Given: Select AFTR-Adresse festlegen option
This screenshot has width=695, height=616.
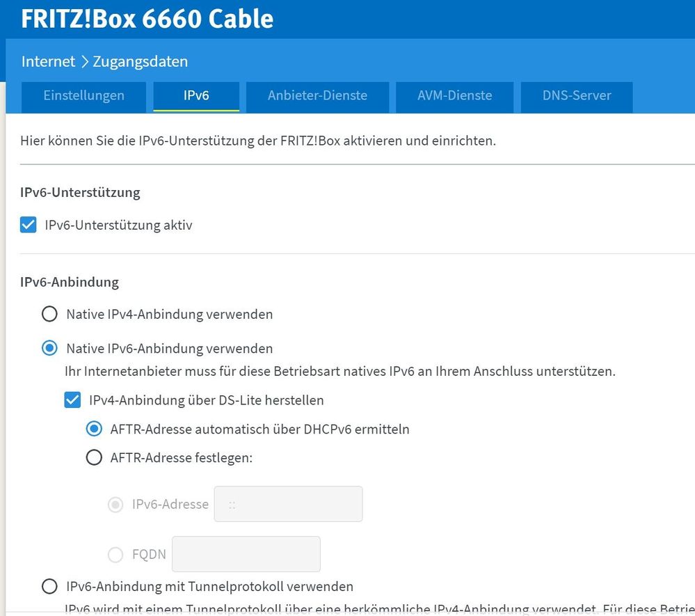Looking at the screenshot, I should coord(94,457).
